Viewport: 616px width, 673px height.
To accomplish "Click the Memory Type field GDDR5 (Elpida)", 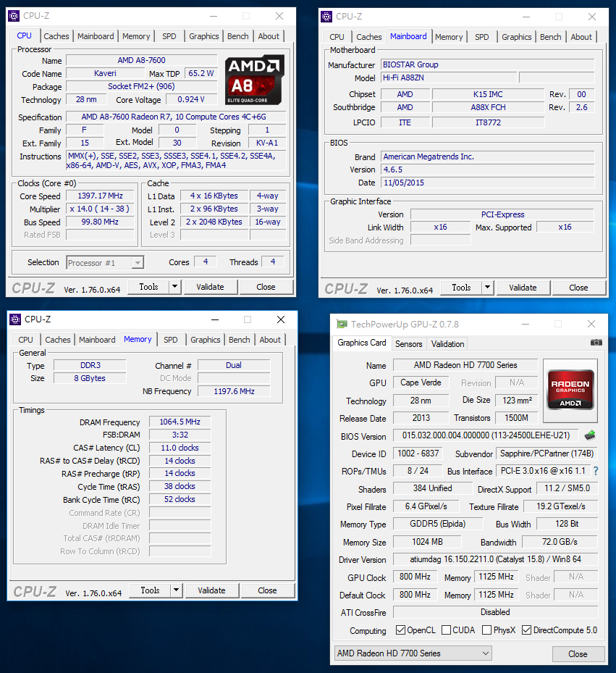I will coord(438,524).
